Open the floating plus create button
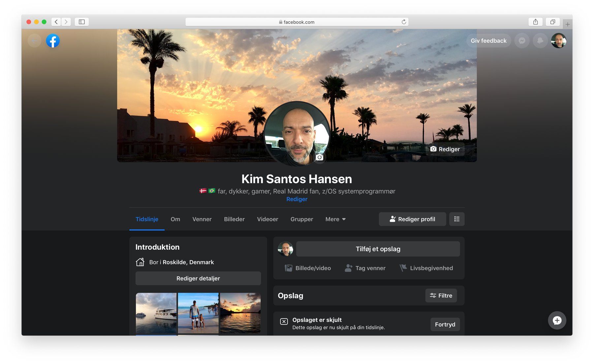The height and width of the screenshot is (364, 594). point(557,320)
